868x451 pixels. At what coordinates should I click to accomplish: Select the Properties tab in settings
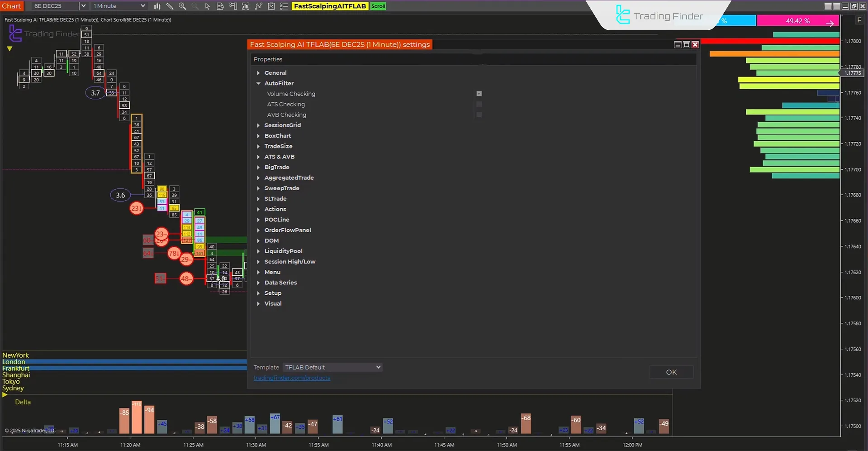click(x=268, y=59)
